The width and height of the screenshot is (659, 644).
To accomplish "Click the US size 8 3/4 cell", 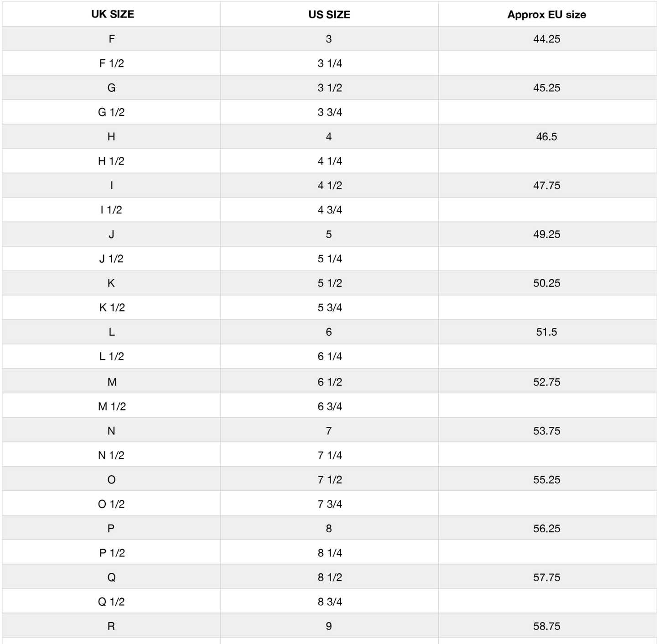I will pos(329,602).
